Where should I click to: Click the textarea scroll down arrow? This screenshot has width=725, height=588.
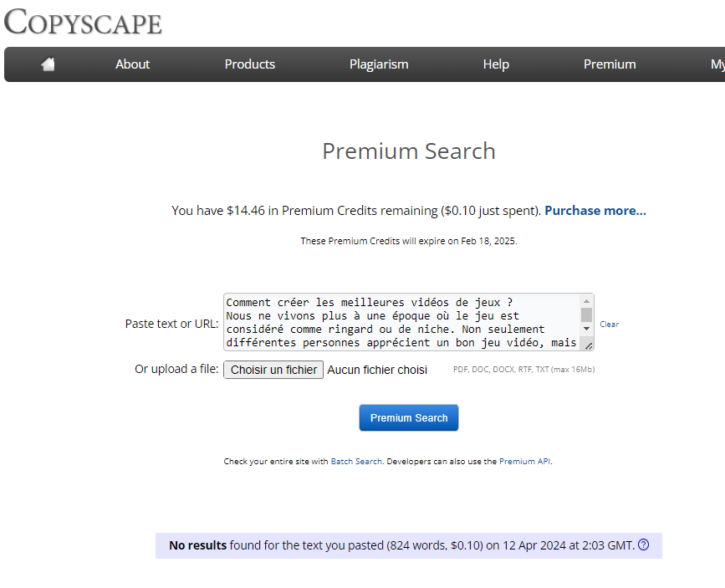586,329
